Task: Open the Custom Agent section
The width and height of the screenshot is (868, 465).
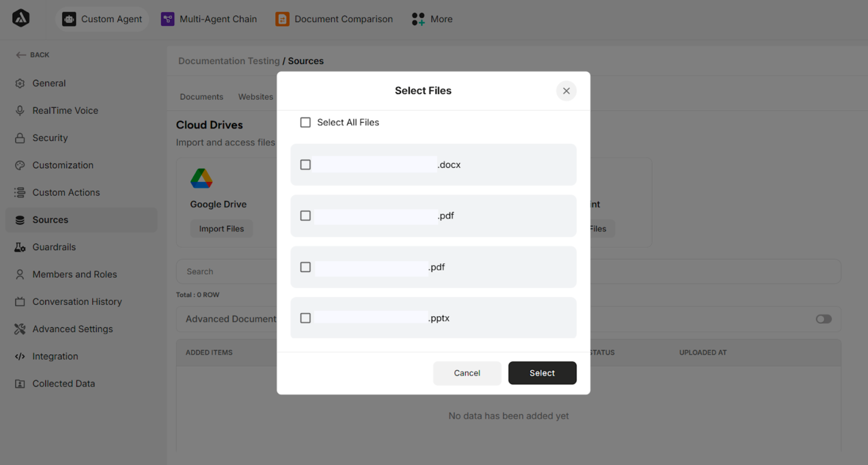Action: point(102,19)
